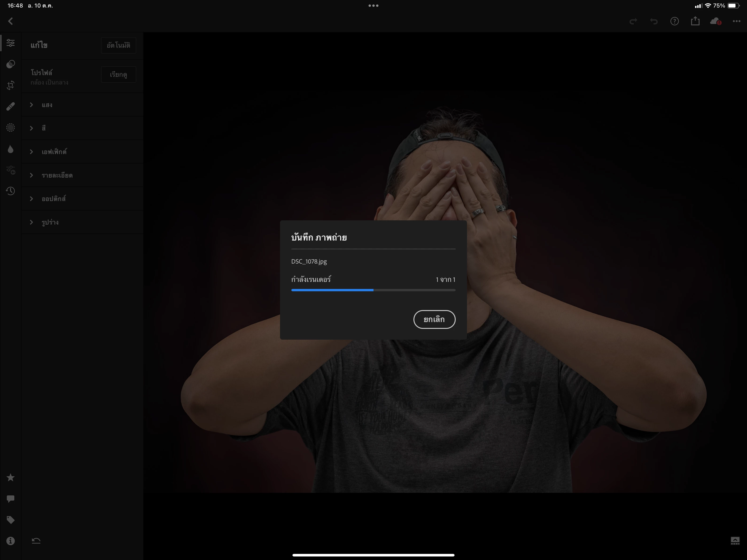Open the Edit sliders panel icon
This screenshot has width=747, height=560.
(x=11, y=43)
